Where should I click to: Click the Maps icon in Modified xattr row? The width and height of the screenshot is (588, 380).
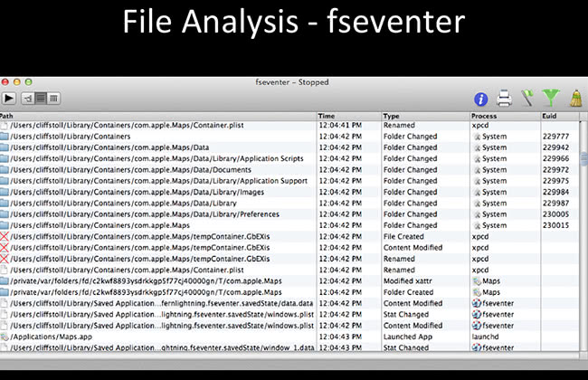click(477, 281)
